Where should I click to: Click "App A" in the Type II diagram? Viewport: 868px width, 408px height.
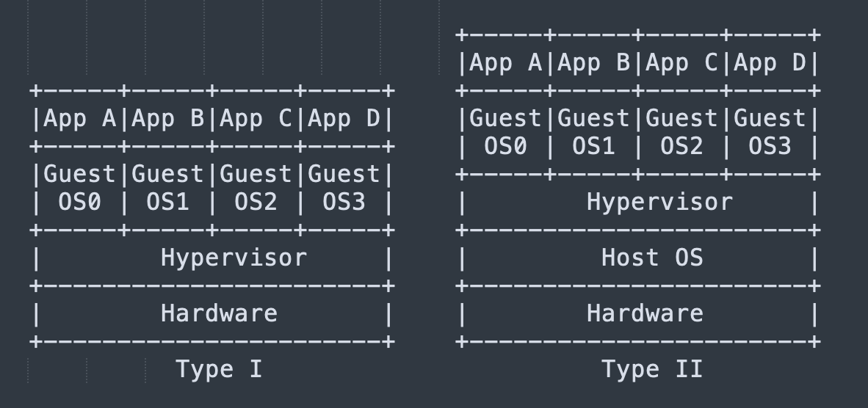505,63
